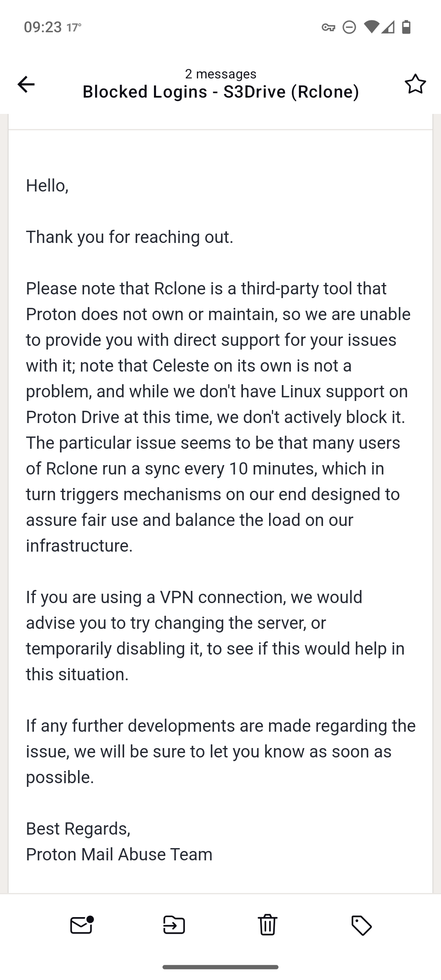Go back using the arrow icon
Viewport: 441px width, 980px height.
pos(26,85)
